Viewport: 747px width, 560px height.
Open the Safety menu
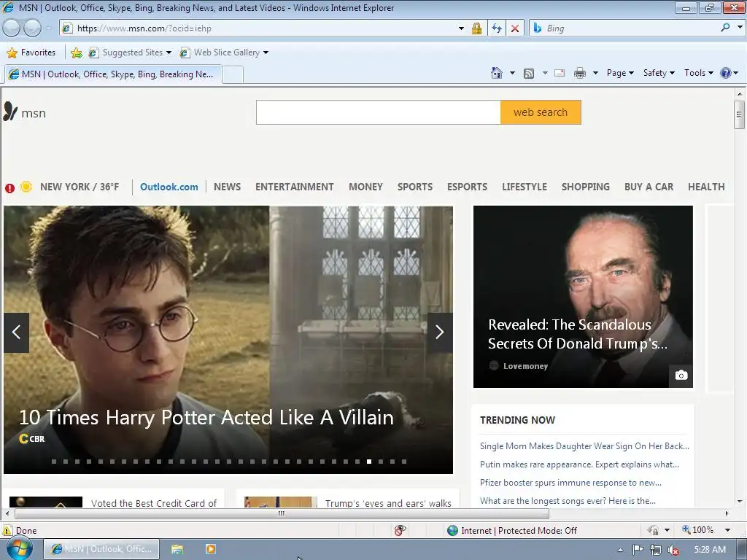(659, 73)
